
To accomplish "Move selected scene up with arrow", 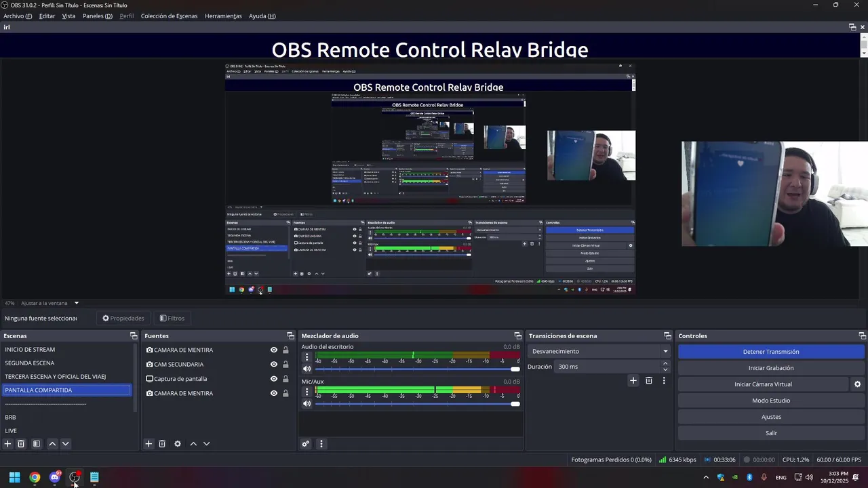I will point(52,444).
